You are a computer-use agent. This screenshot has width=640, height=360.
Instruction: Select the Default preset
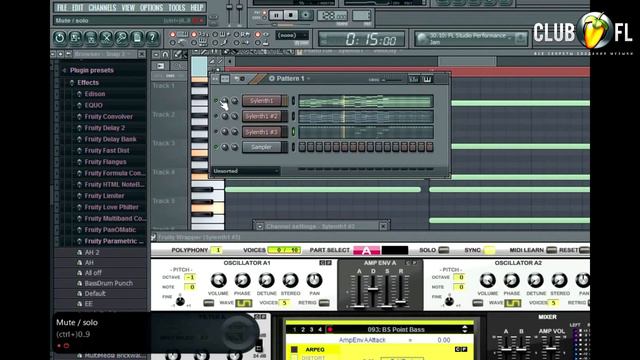[95, 293]
